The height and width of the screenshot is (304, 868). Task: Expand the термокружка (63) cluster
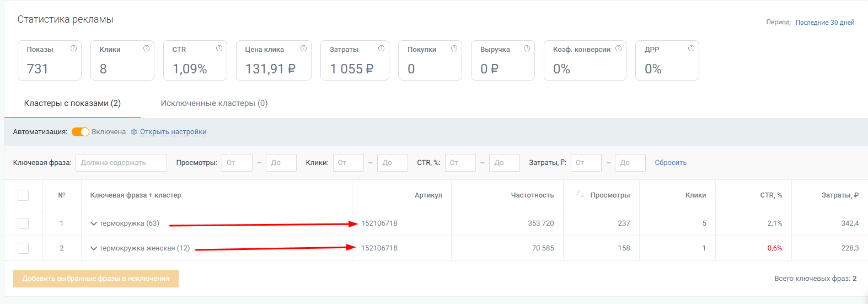94,223
